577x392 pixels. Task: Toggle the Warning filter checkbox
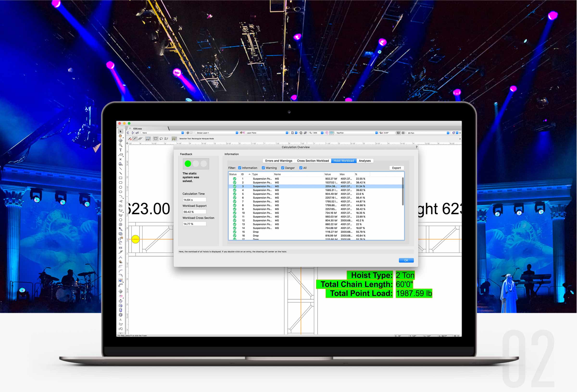pyautogui.click(x=263, y=168)
